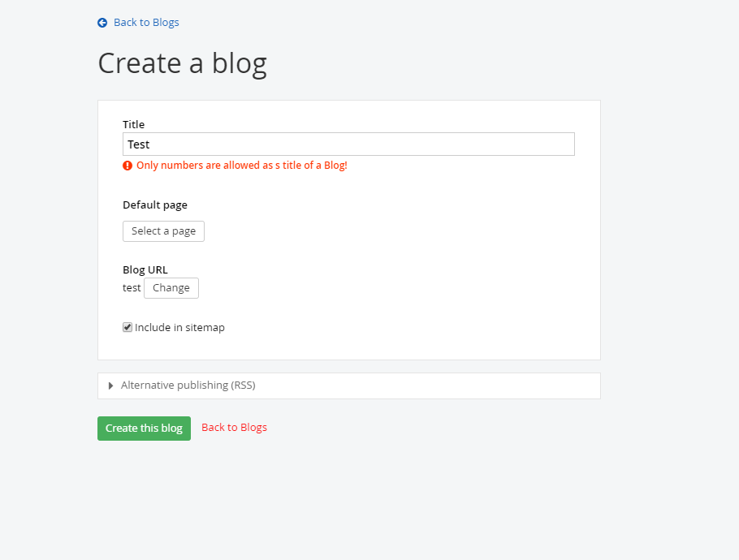Click the Default page label
Screen dimensions: 739x560
(x=155, y=205)
